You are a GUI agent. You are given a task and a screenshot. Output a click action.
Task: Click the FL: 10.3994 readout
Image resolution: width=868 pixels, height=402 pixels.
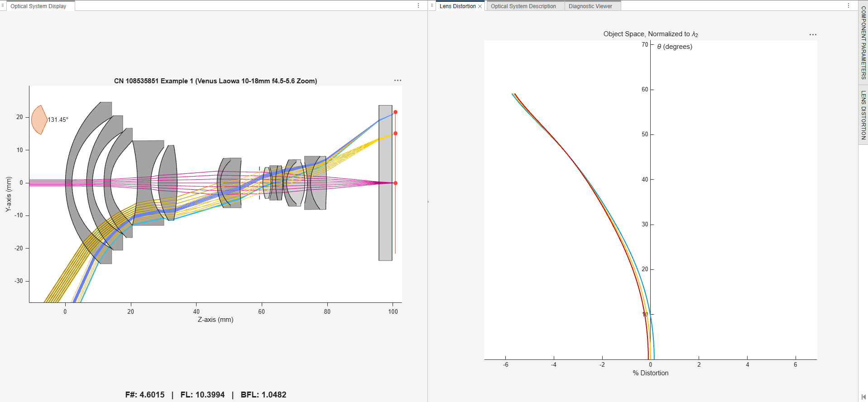click(x=202, y=395)
